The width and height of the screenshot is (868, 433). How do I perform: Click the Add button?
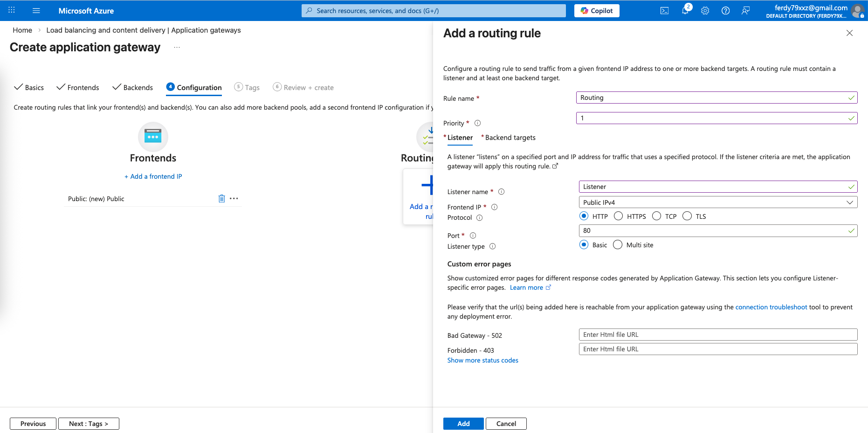point(463,424)
